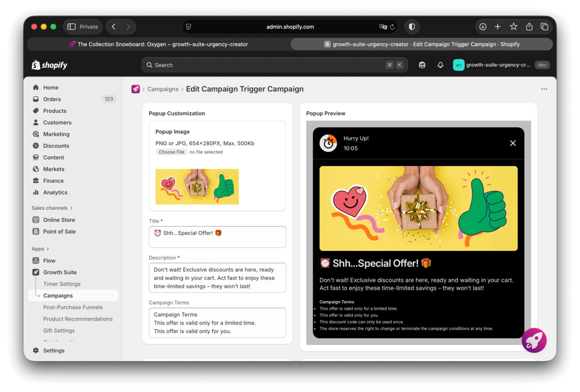
Task: Open the Campaigns breadcrumb link
Action: 163,89
